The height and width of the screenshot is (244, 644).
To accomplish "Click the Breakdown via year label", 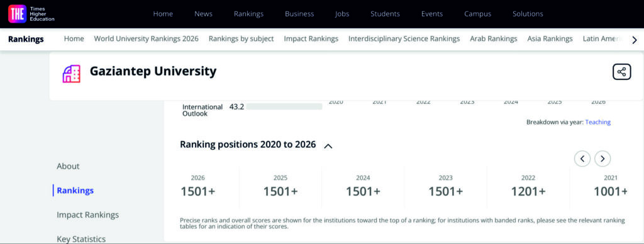I will [x=555, y=122].
